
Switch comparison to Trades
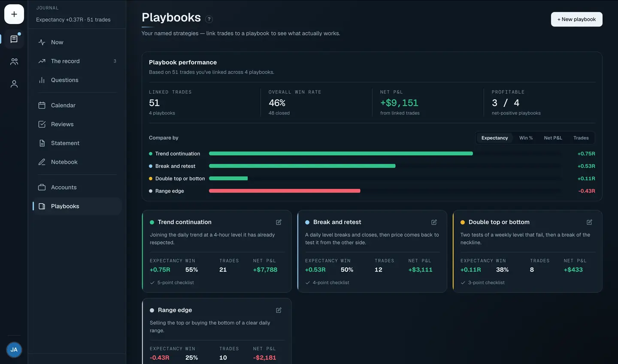pyautogui.click(x=581, y=138)
